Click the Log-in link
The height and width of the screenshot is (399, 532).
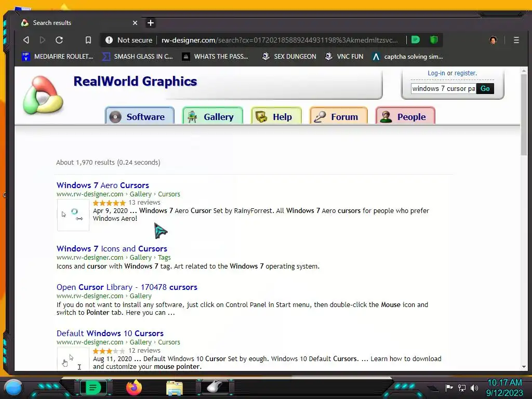[436, 73]
